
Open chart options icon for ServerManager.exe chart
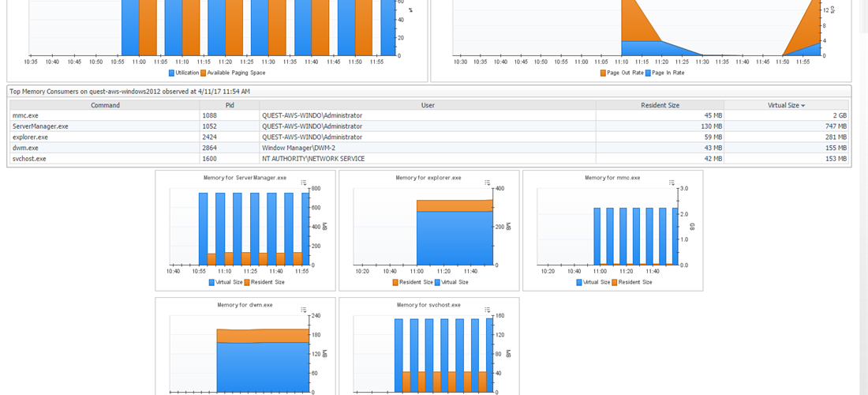[x=304, y=182]
